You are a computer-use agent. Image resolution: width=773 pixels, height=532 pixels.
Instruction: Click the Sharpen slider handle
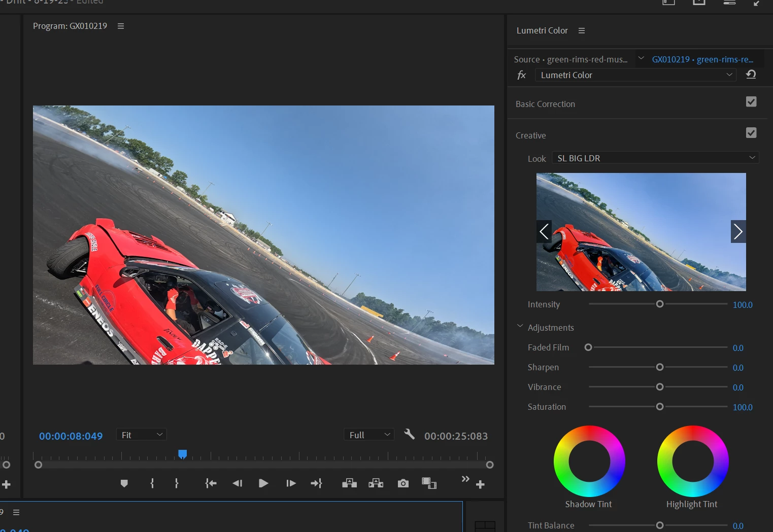[x=660, y=367]
